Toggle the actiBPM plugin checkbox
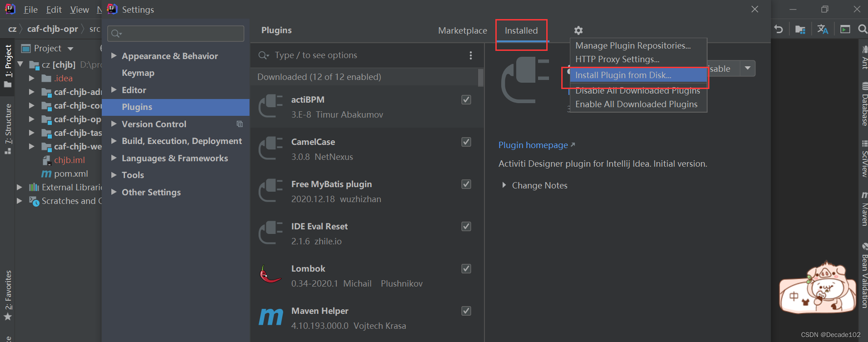The height and width of the screenshot is (342, 868). 466,100
